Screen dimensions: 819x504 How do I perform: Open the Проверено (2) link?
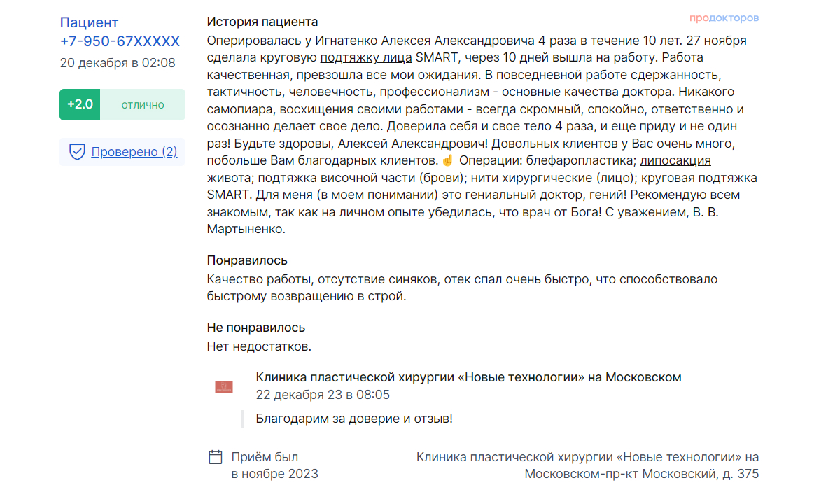click(x=134, y=152)
